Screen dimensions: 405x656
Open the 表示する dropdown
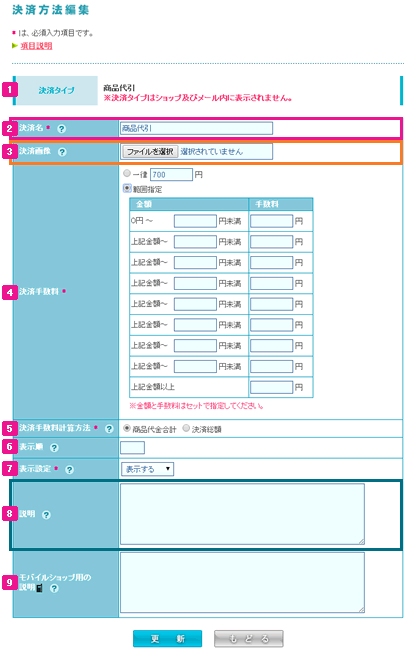tap(147, 469)
